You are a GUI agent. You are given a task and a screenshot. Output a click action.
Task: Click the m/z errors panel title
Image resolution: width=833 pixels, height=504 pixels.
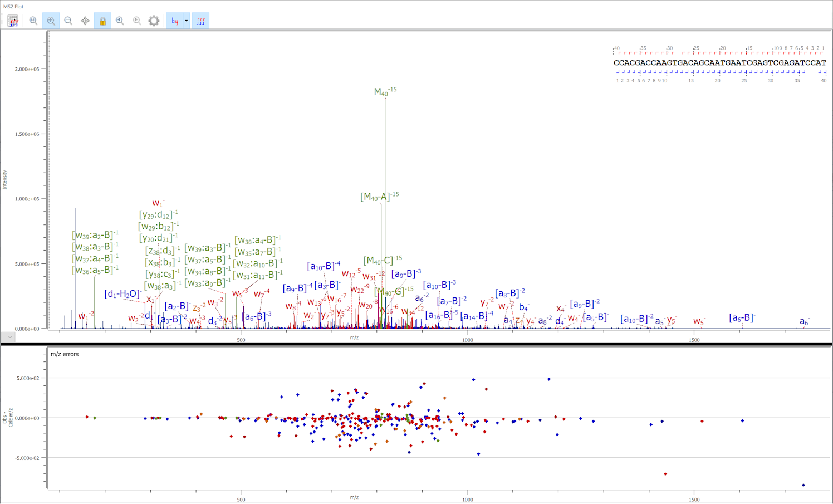click(x=65, y=354)
